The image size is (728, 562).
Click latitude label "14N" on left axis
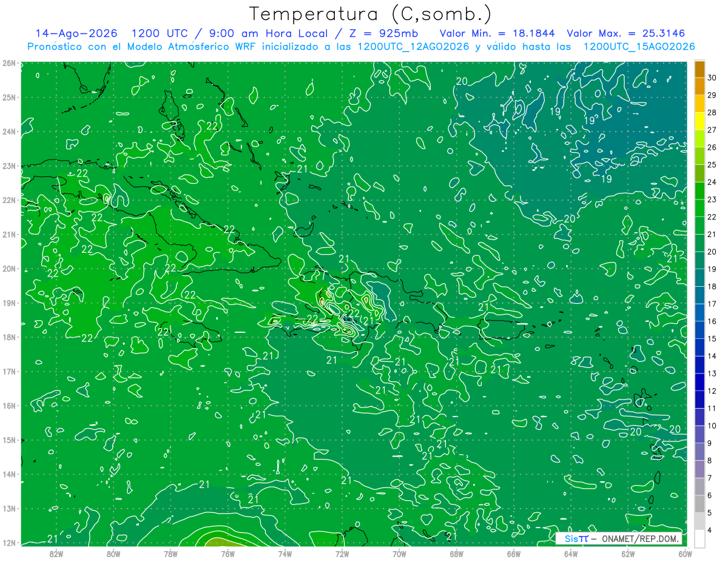coord(9,474)
